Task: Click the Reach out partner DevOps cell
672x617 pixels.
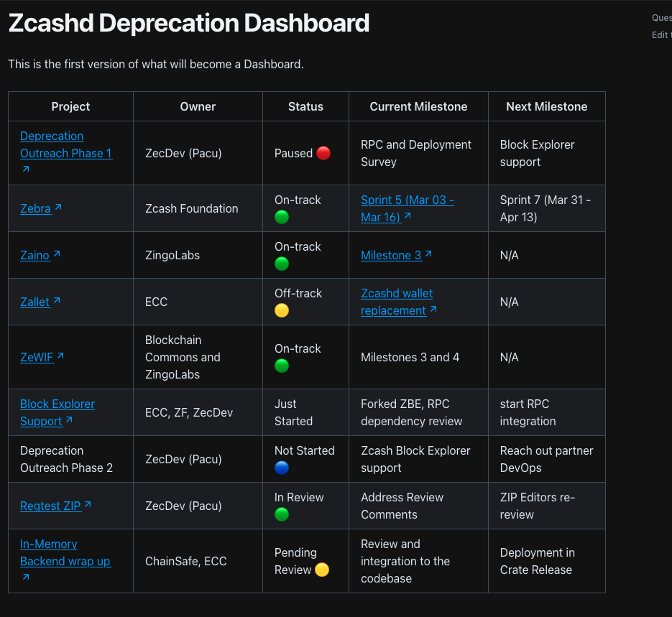Action: click(546, 459)
